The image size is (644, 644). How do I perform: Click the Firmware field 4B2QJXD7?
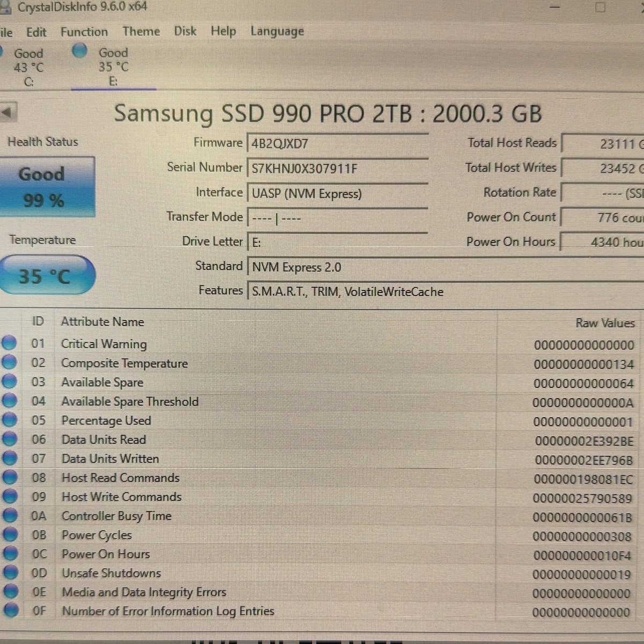(x=337, y=144)
